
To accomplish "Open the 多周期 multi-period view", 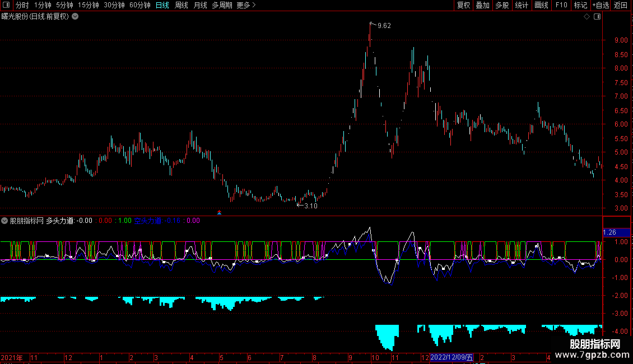I will click(222, 5).
